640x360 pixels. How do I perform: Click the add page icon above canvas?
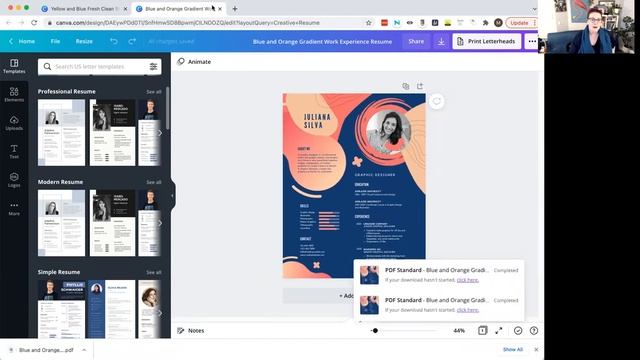420,86
